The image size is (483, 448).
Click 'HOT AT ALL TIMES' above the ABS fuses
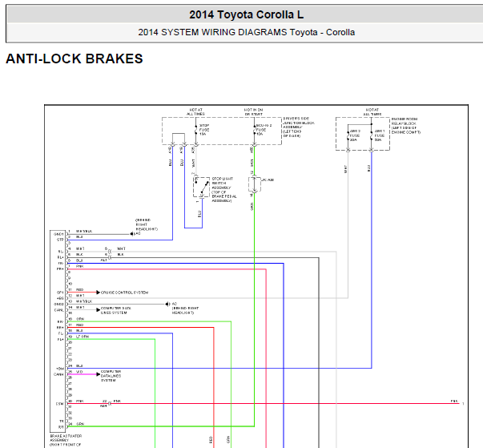372,112
